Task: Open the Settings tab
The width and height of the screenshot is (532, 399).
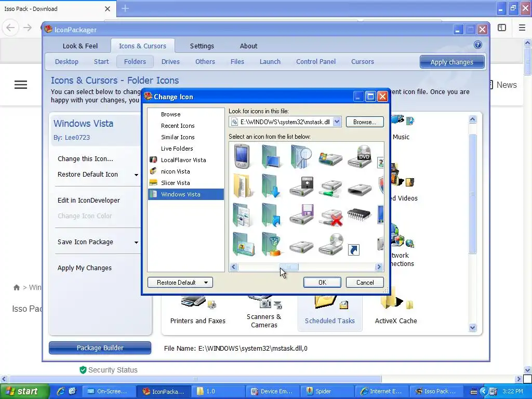Action: click(x=202, y=46)
